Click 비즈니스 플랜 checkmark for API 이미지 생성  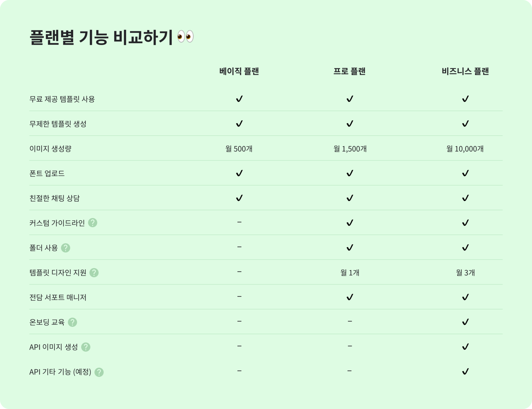[x=465, y=347]
